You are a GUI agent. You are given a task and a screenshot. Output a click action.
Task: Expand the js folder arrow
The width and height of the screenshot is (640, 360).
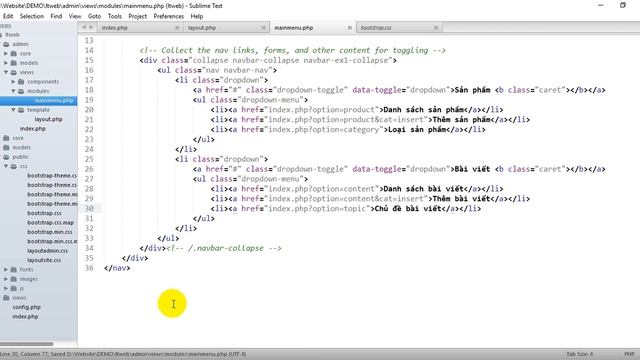click(6, 288)
